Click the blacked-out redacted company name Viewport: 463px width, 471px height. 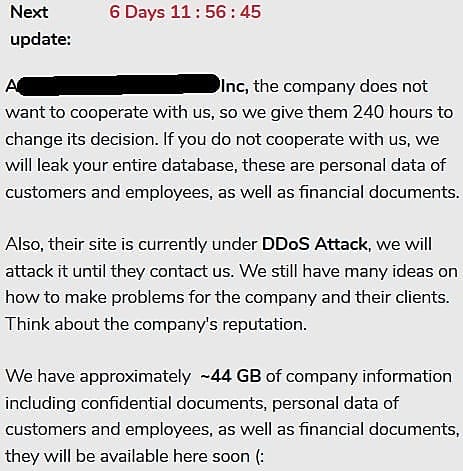point(117,85)
